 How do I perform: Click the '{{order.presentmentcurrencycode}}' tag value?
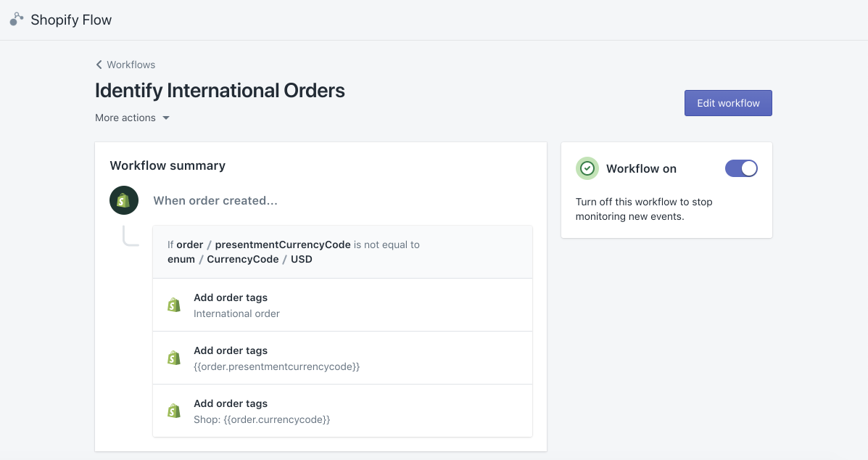click(x=277, y=366)
